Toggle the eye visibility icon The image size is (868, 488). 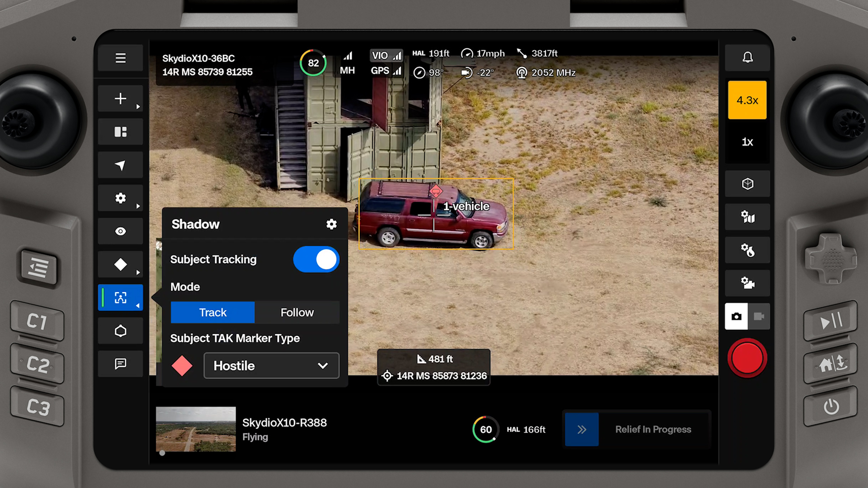click(x=120, y=231)
